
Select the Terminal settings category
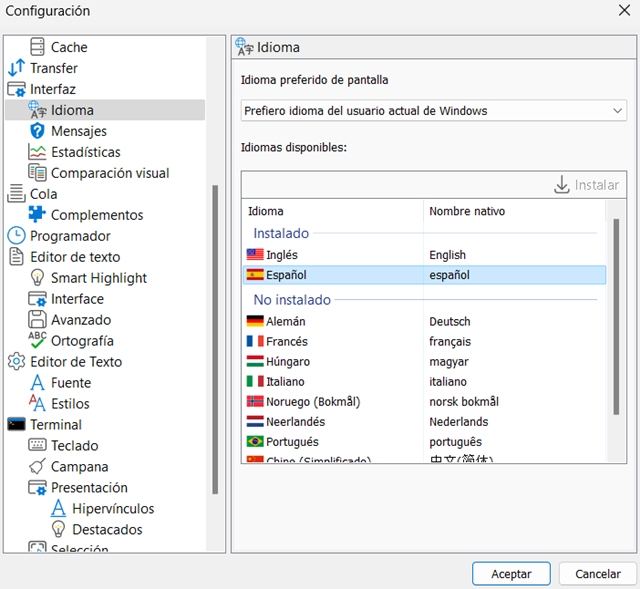click(x=56, y=425)
